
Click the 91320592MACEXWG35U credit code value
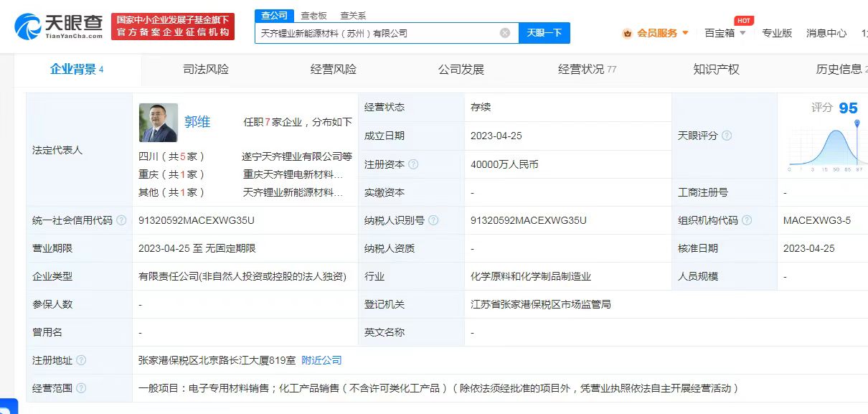coord(197,220)
